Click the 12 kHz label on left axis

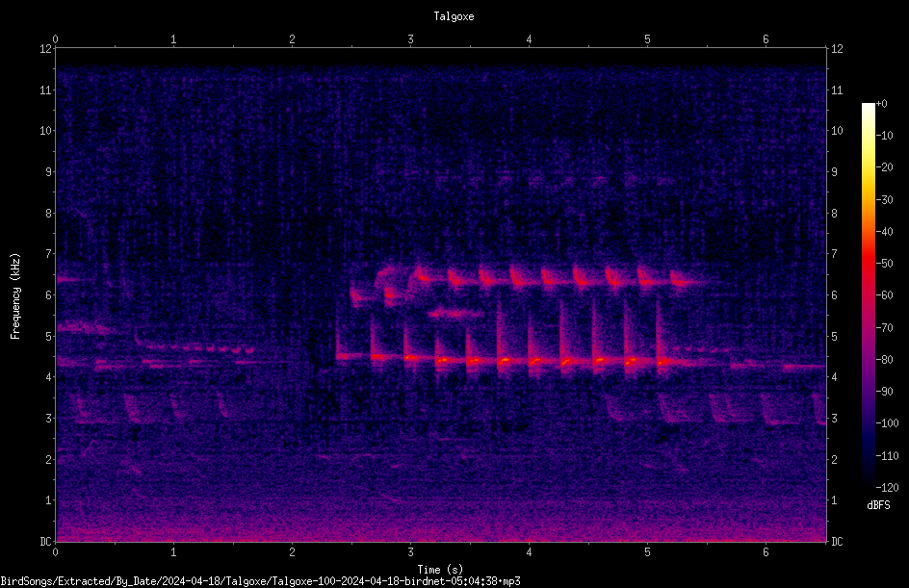click(46, 49)
